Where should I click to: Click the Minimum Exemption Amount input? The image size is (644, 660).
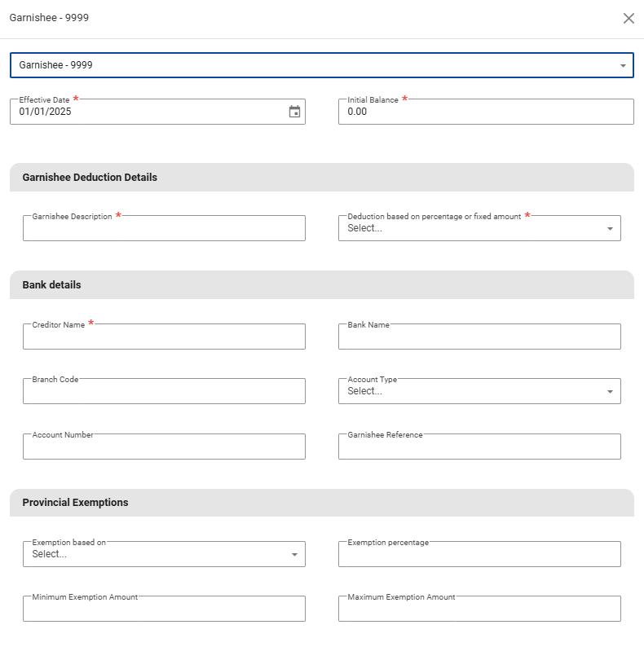tap(164, 609)
